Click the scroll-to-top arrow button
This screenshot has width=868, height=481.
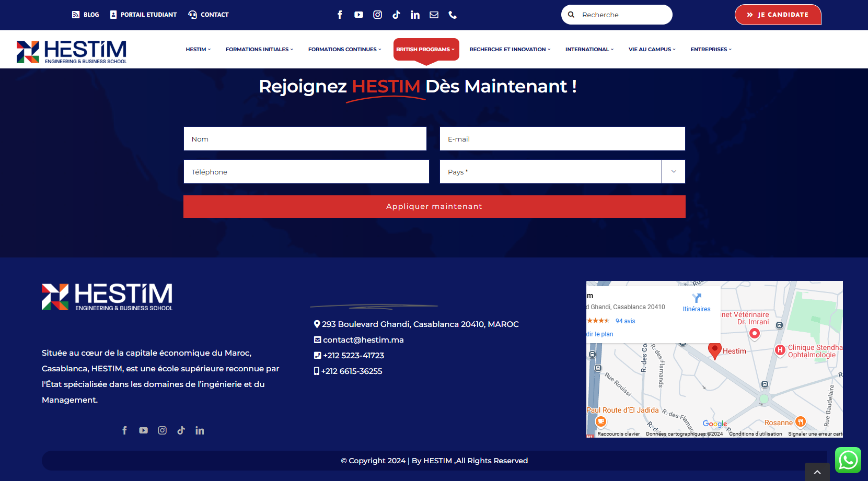click(817, 472)
